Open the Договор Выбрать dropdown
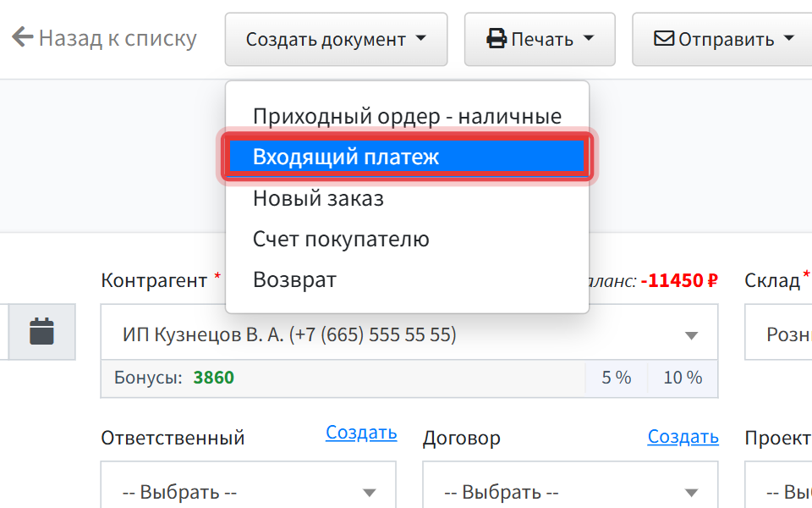 pyautogui.click(x=570, y=489)
